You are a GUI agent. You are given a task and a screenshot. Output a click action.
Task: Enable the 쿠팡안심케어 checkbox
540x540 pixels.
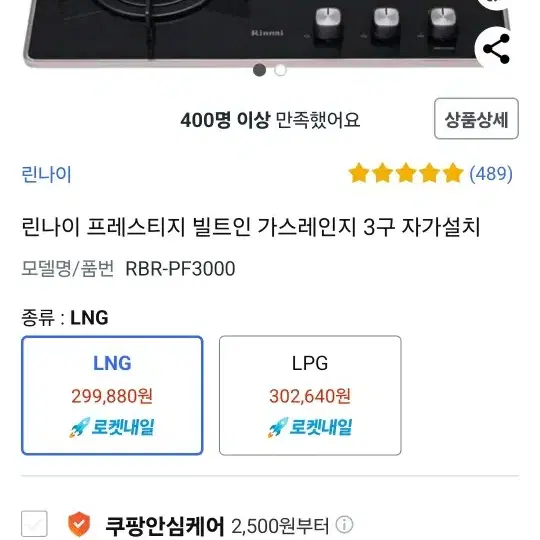coord(34,524)
